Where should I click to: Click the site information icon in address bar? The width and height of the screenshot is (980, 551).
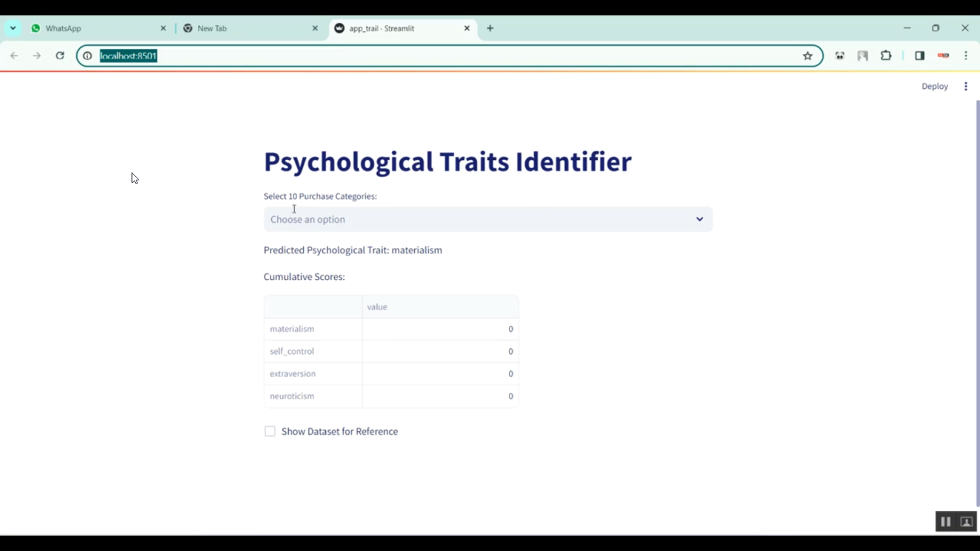pos(88,56)
